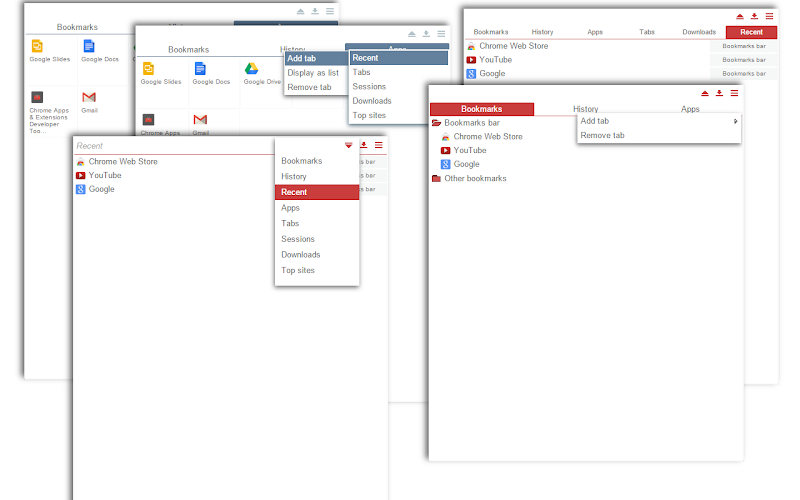Viewport: 800px width, 500px height.
Task: Select the Bookmarks tab in the blue-themed window
Action: pos(189,49)
